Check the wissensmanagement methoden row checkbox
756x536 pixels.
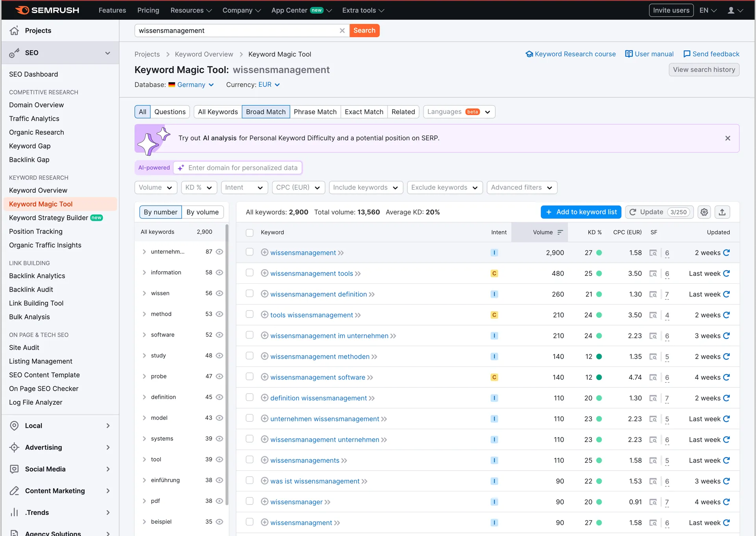[x=249, y=356]
